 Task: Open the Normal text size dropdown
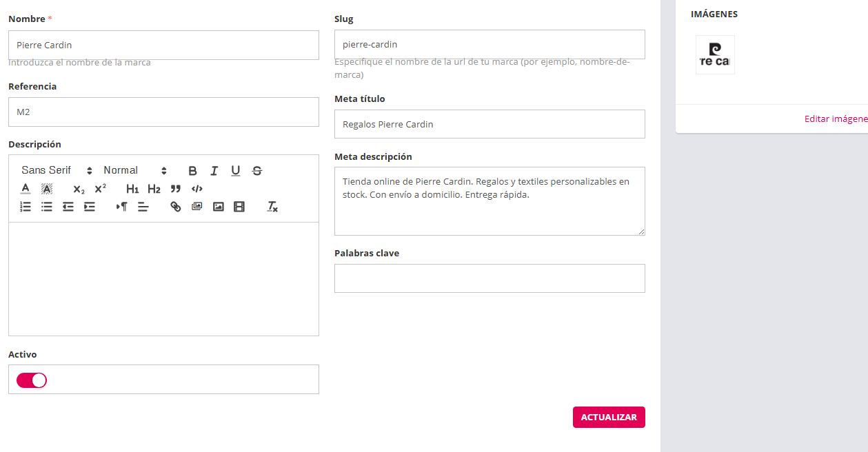[x=135, y=171]
